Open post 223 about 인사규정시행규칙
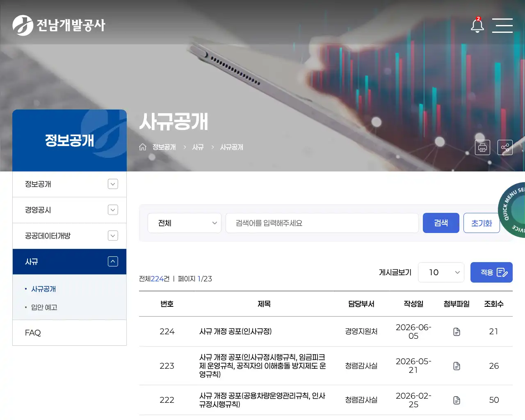The image size is (525, 420). tap(262, 366)
